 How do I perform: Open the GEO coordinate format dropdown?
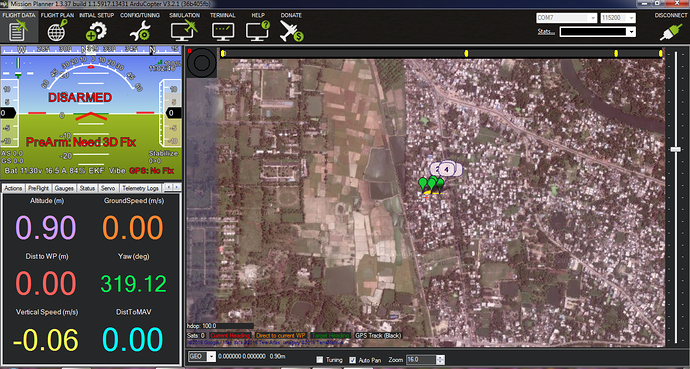pyautogui.click(x=202, y=356)
